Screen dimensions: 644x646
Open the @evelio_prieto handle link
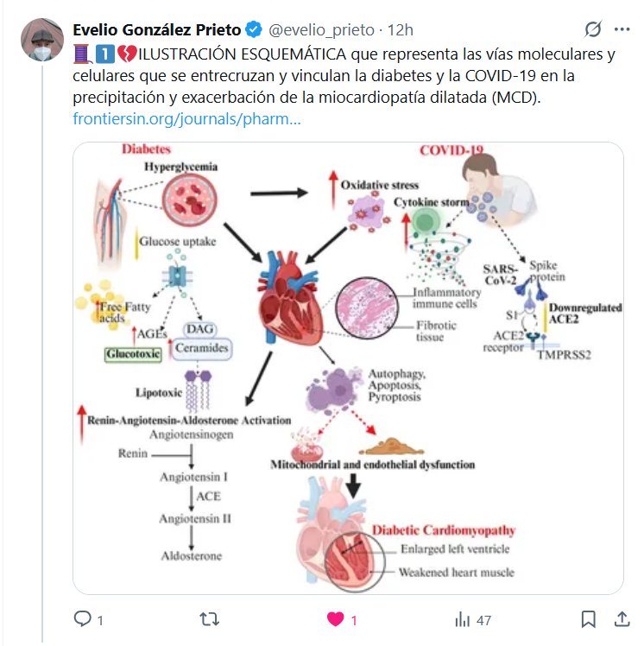[322, 29]
